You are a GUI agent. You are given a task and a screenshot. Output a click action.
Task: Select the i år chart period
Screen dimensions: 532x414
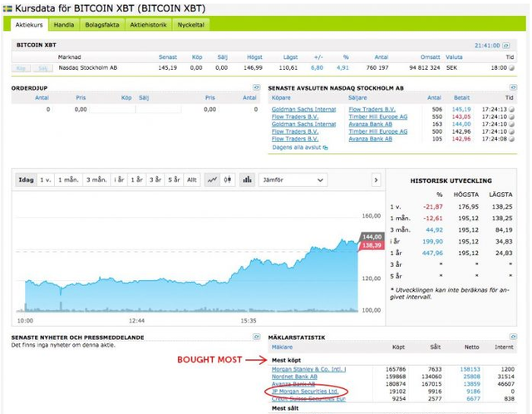119,180
